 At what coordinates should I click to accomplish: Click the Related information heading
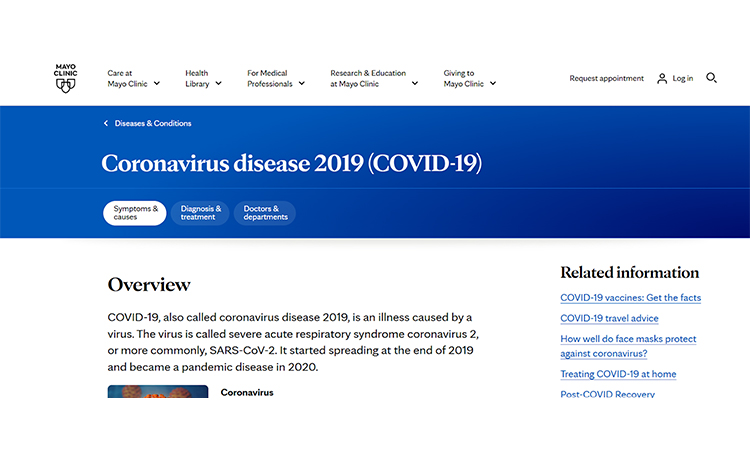629,273
